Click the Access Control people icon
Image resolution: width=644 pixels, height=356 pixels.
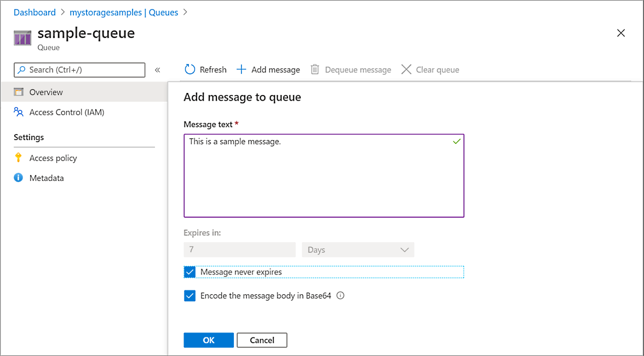[x=19, y=112]
